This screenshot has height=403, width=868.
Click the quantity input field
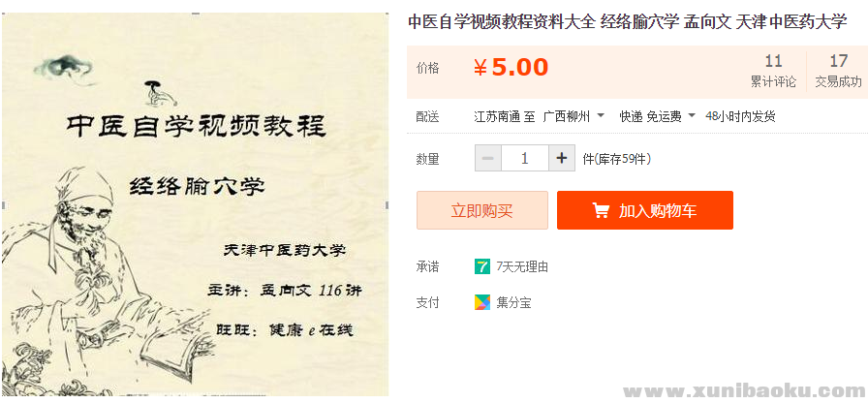[x=524, y=158]
